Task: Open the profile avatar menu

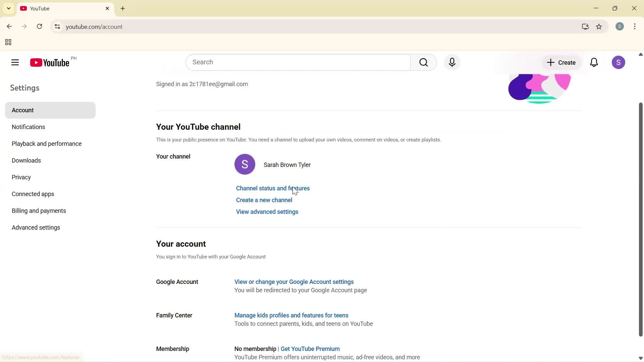Action: click(619, 62)
